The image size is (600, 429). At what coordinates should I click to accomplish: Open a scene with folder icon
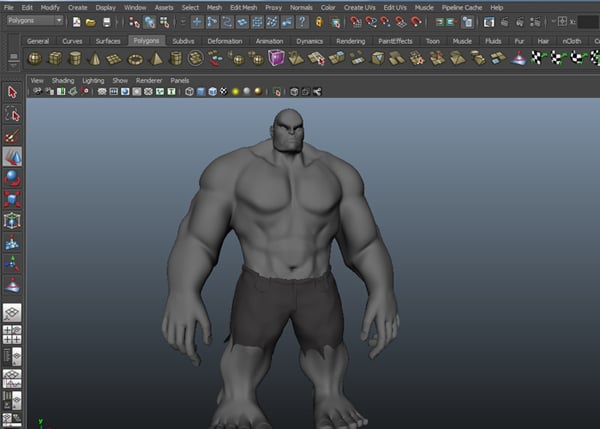click(91, 23)
